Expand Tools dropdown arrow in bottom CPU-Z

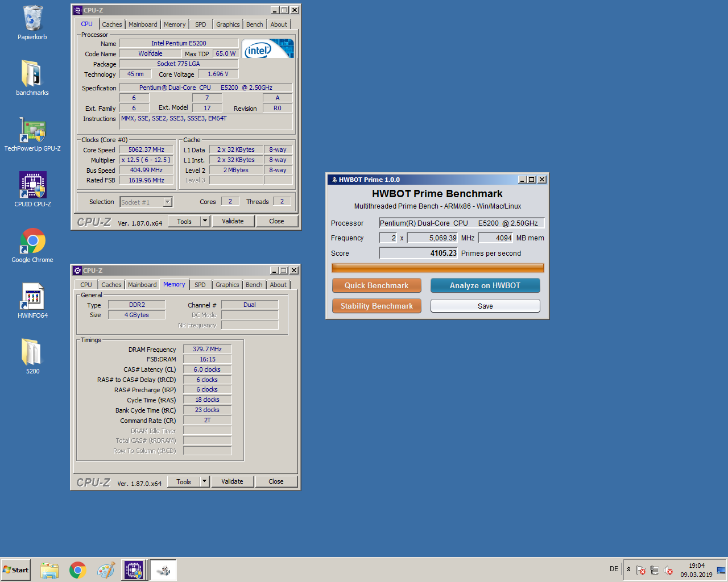(x=205, y=482)
